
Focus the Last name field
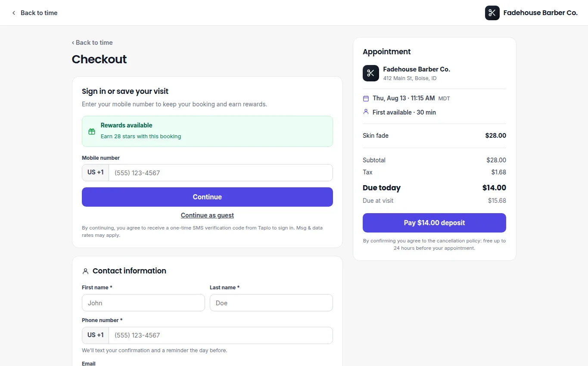[x=271, y=303]
